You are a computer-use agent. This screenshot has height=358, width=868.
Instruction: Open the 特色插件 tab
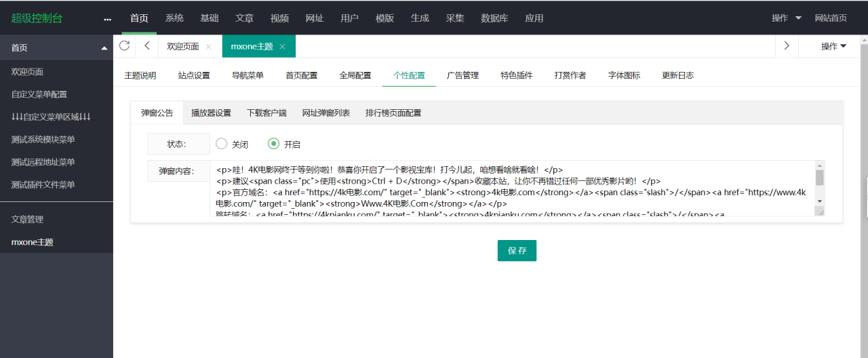[517, 75]
